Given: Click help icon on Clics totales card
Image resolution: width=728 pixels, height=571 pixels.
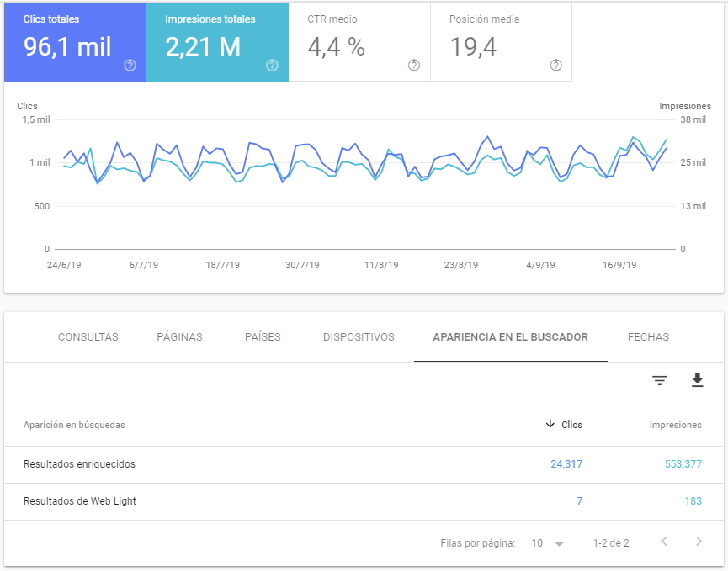Looking at the screenshot, I should pyautogui.click(x=130, y=66).
